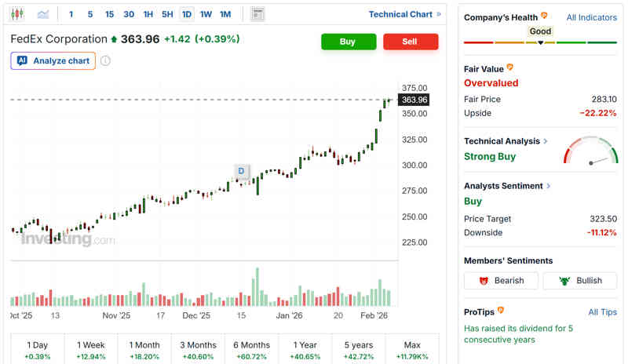Select the 1W chart interval
The height and width of the screenshot is (364, 628).
click(x=206, y=14)
